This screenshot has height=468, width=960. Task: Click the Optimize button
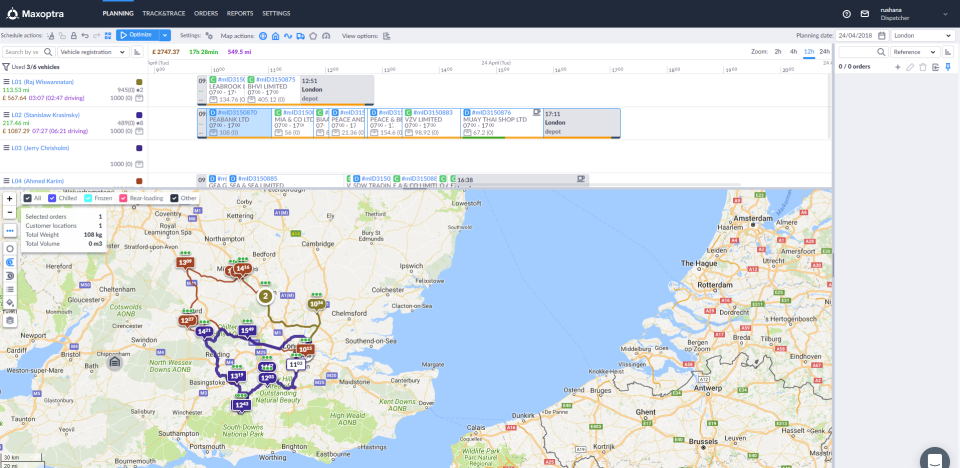click(138, 36)
